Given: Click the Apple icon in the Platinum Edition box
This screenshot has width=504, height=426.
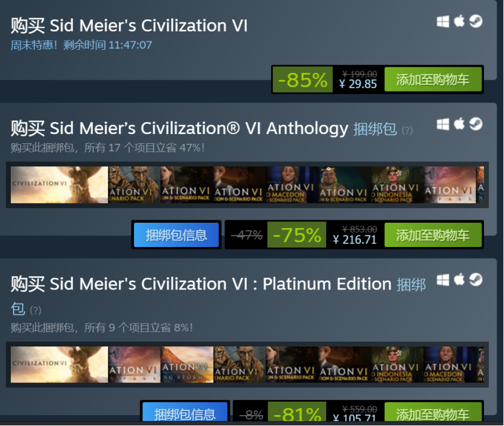Looking at the screenshot, I should tap(459, 280).
